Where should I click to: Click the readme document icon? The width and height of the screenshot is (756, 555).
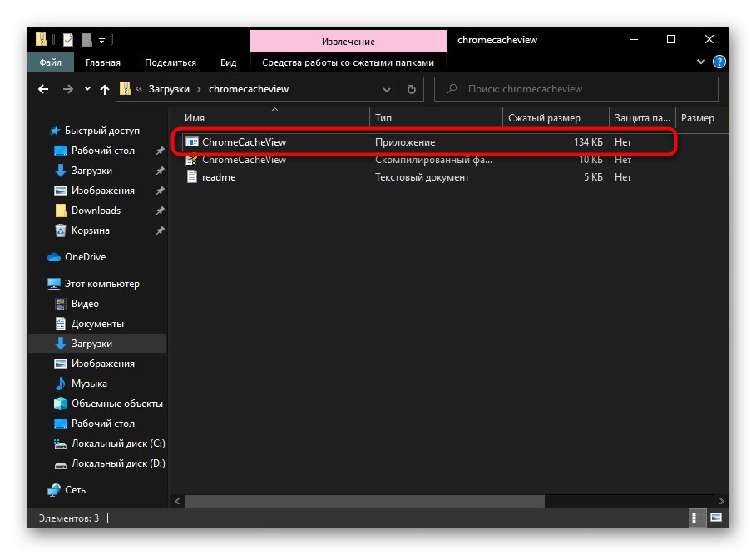(x=192, y=177)
